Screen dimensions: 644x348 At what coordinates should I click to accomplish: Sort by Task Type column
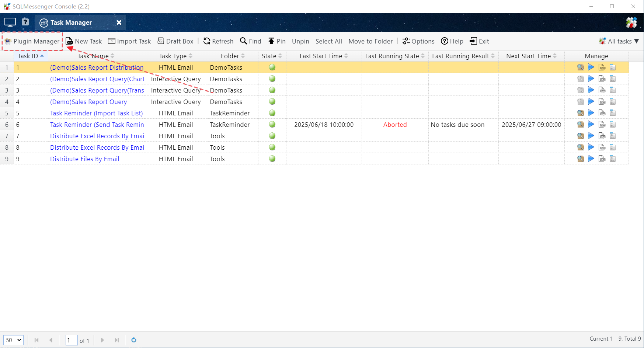pos(176,56)
